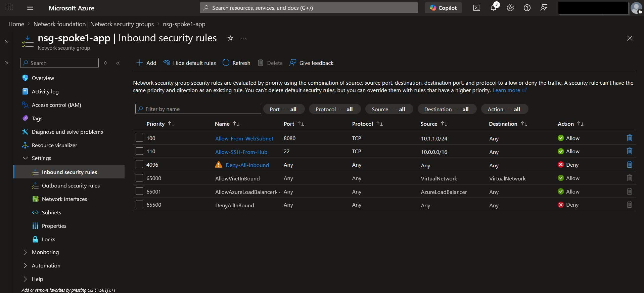This screenshot has height=293, width=644.
Task: Toggle menu groups expand/collapse arrows beside search
Action: 105,63
